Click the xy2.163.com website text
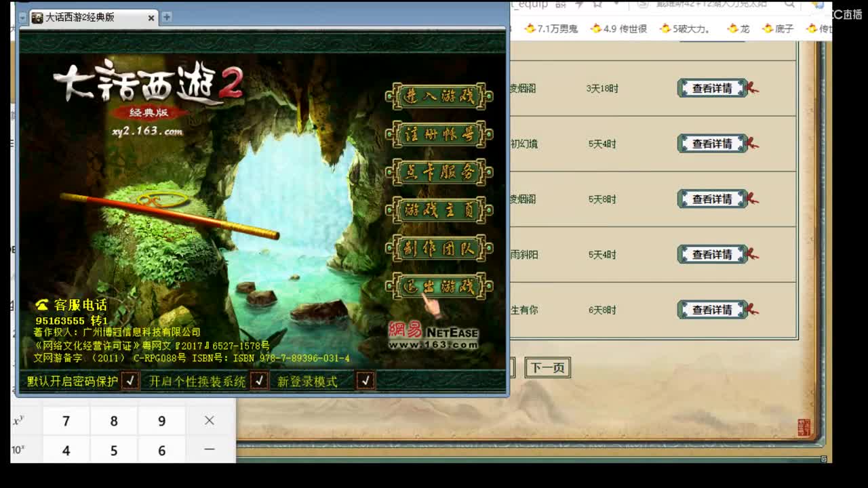 (147, 131)
